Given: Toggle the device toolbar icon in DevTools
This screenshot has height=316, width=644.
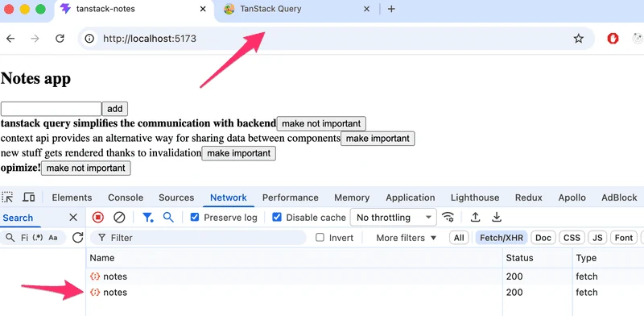Looking at the screenshot, I should [x=28, y=197].
